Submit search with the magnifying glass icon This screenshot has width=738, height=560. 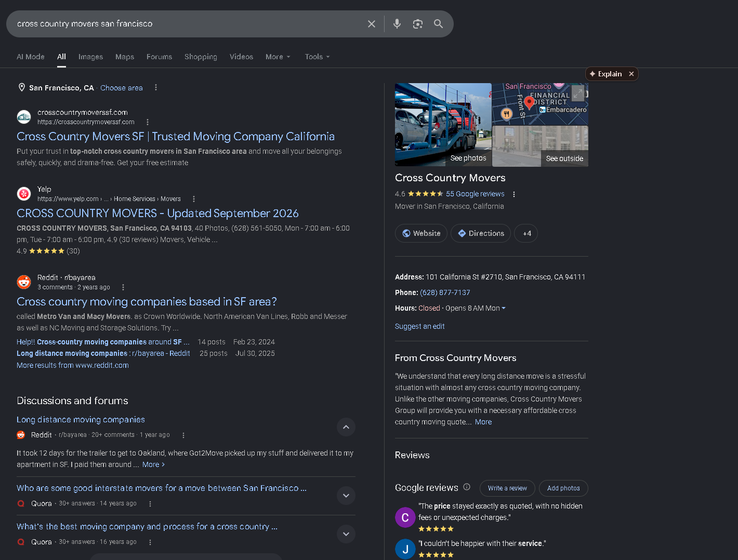pos(439,24)
